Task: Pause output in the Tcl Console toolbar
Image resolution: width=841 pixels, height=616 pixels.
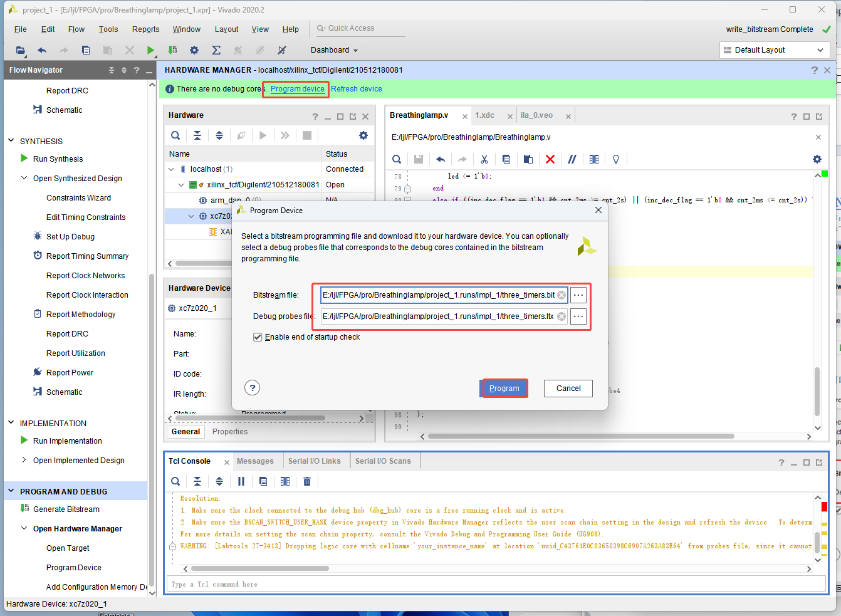Action: 241,481
